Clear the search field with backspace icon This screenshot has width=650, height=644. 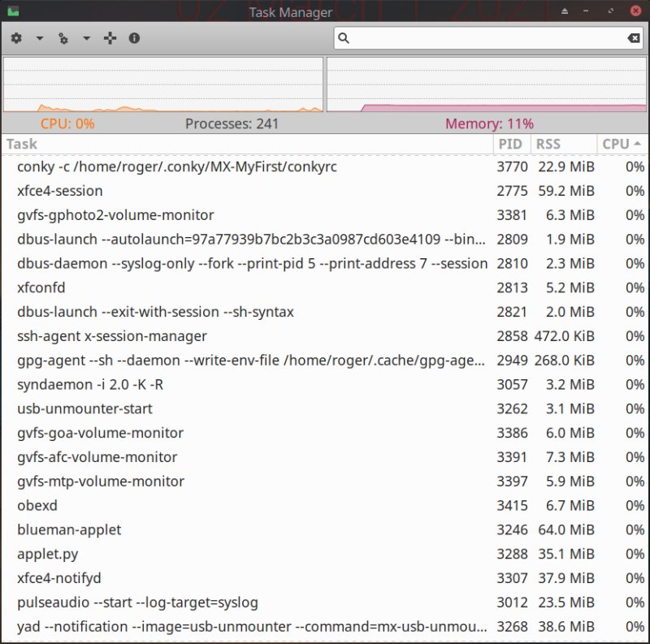pos(634,38)
